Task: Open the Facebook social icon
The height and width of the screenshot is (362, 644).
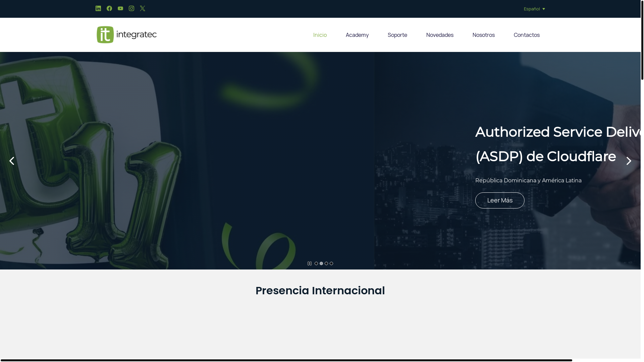Action: (x=109, y=8)
